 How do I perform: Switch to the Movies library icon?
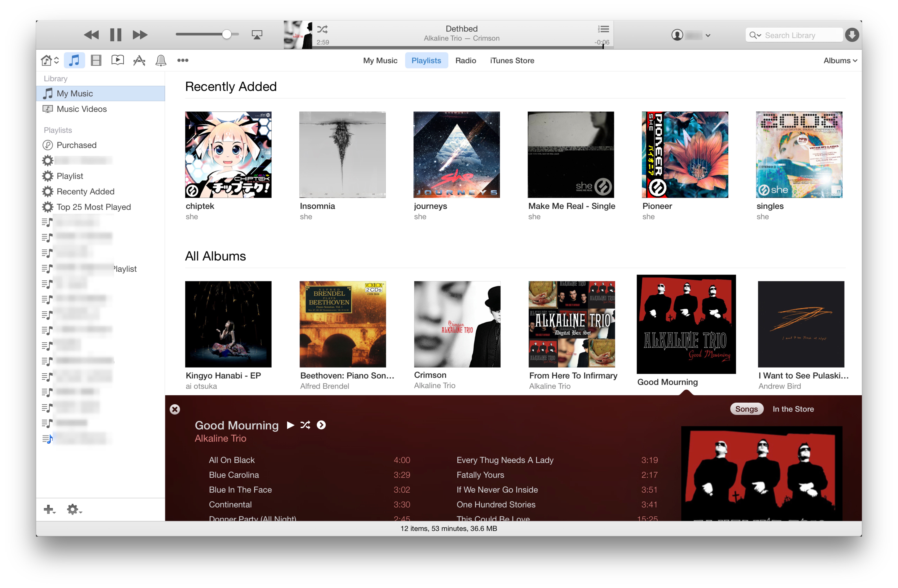[96, 60]
